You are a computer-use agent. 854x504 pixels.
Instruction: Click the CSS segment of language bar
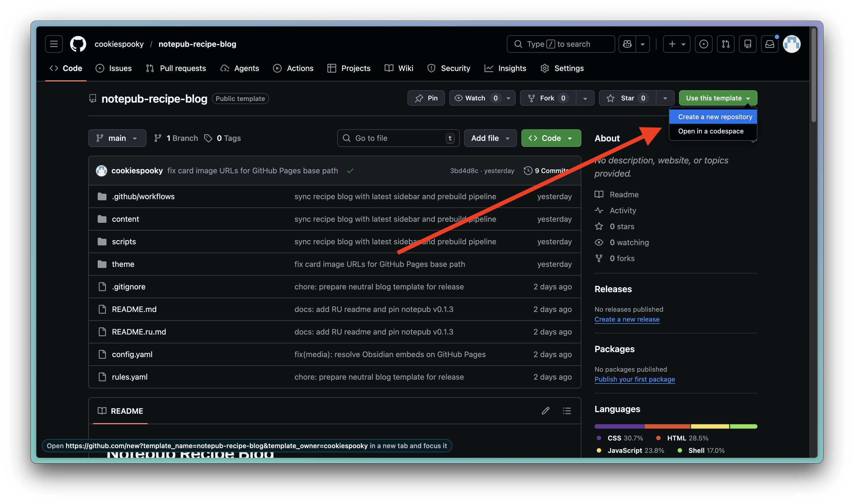point(619,426)
